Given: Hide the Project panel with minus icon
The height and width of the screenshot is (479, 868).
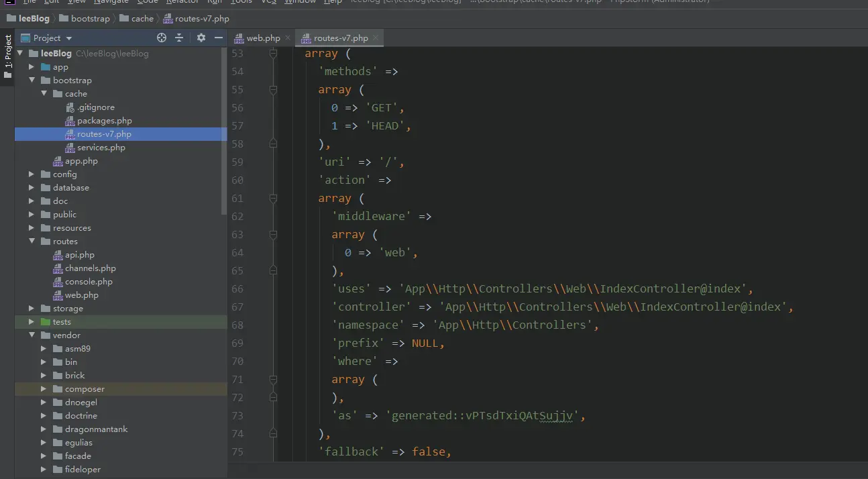Looking at the screenshot, I should (x=219, y=38).
